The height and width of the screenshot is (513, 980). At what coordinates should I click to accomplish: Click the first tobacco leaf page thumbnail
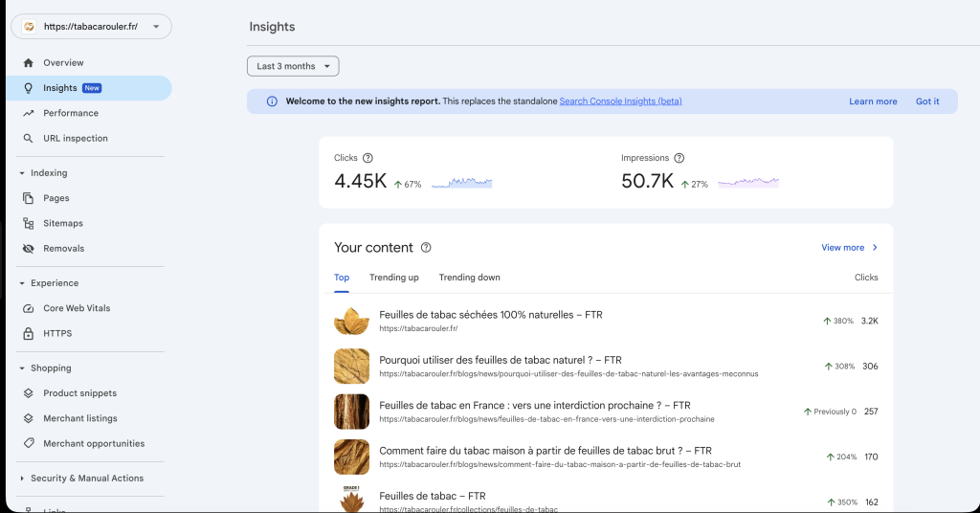(x=351, y=321)
